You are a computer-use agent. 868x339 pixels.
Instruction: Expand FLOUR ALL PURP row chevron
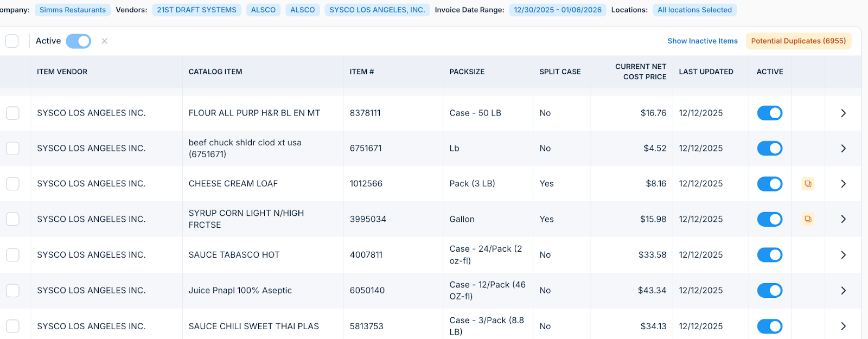(x=843, y=113)
